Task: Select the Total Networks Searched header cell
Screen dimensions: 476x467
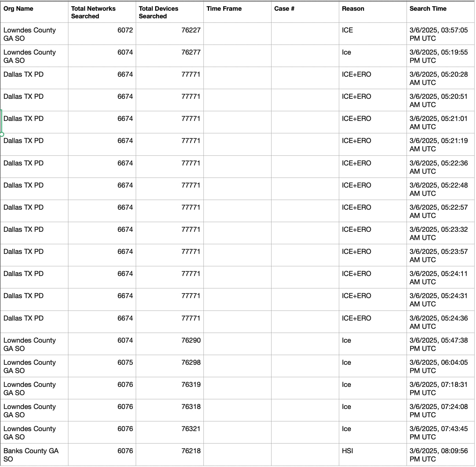Action: tap(102, 12)
